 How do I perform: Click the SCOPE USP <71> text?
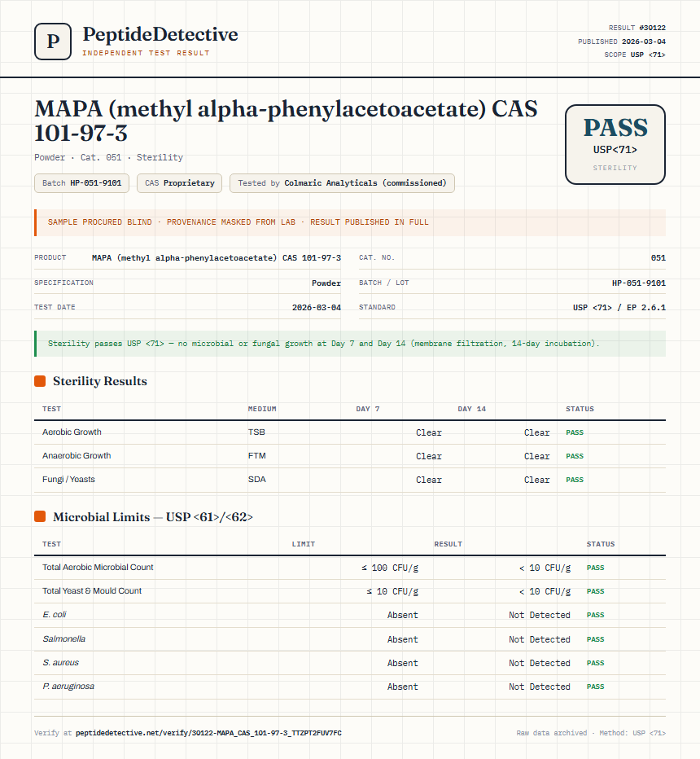pyautogui.click(x=635, y=55)
